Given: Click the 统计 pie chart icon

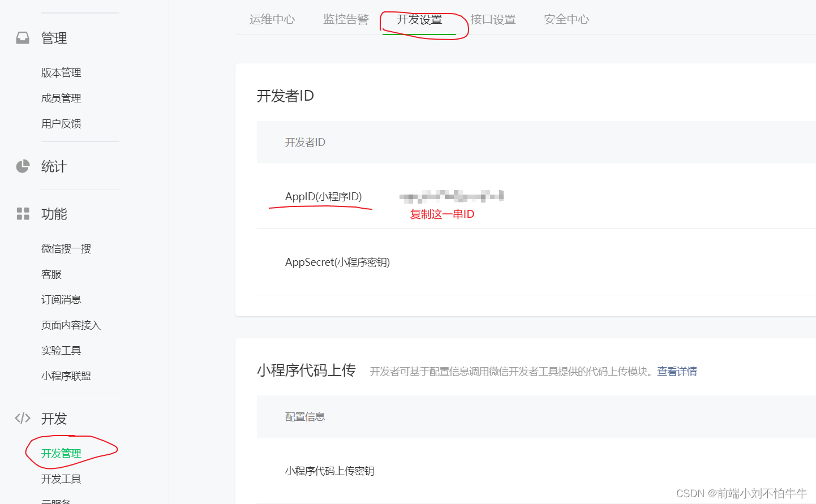Looking at the screenshot, I should (23, 166).
